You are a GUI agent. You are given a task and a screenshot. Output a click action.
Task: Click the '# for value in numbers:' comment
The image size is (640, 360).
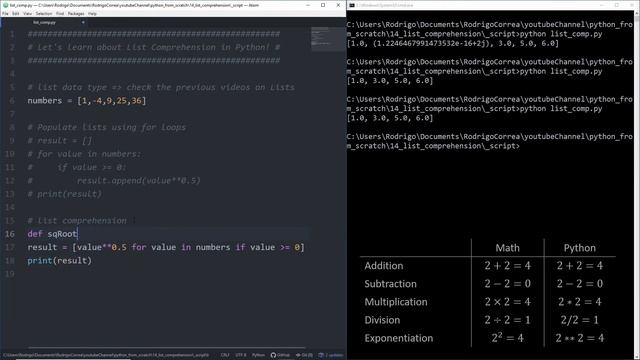tap(84, 154)
